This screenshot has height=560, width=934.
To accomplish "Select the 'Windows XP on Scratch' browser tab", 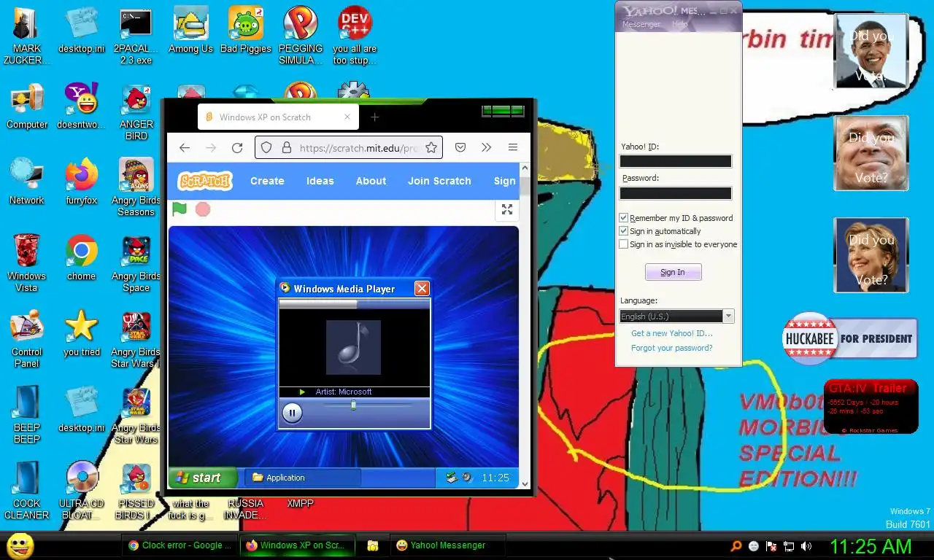I will click(x=278, y=117).
